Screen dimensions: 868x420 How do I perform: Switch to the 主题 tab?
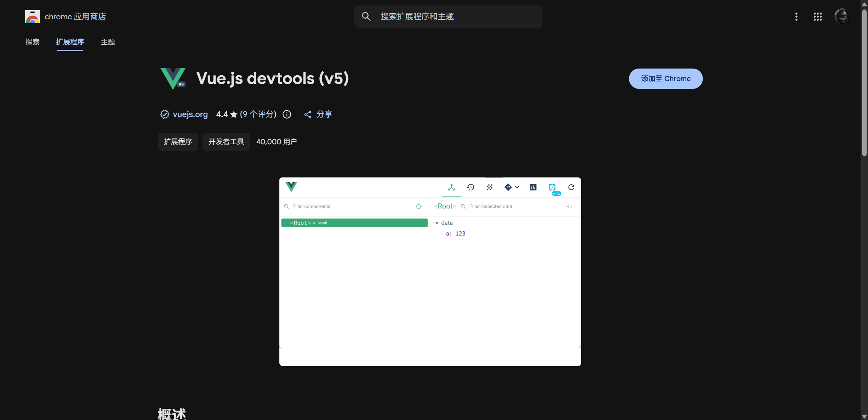tap(108, 42)
